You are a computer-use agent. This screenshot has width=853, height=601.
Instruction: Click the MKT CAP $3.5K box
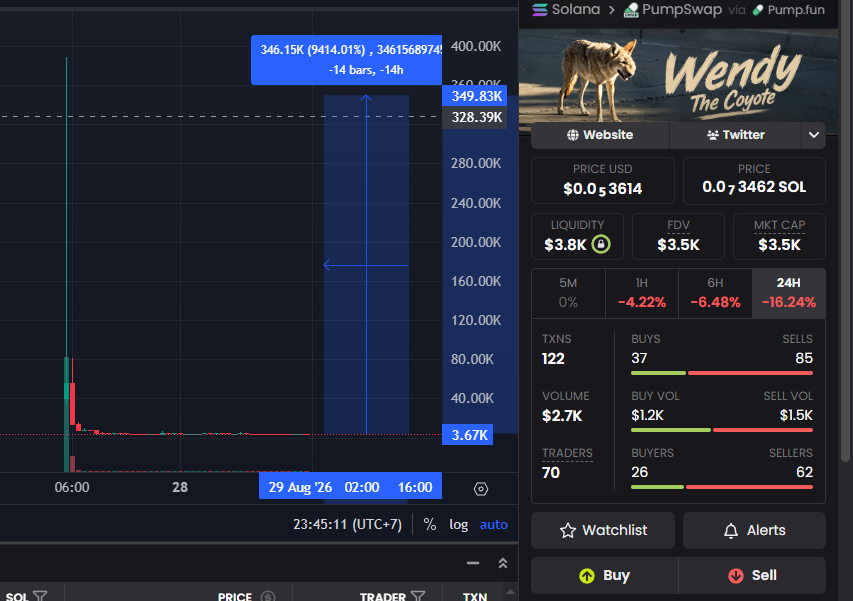click(x=779, y=237)
